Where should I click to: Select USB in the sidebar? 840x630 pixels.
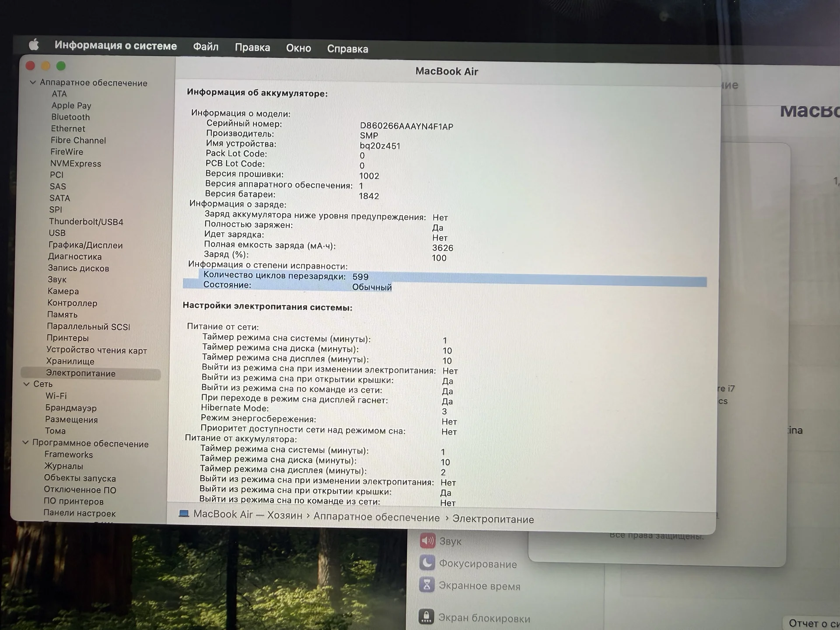point(57,233)
